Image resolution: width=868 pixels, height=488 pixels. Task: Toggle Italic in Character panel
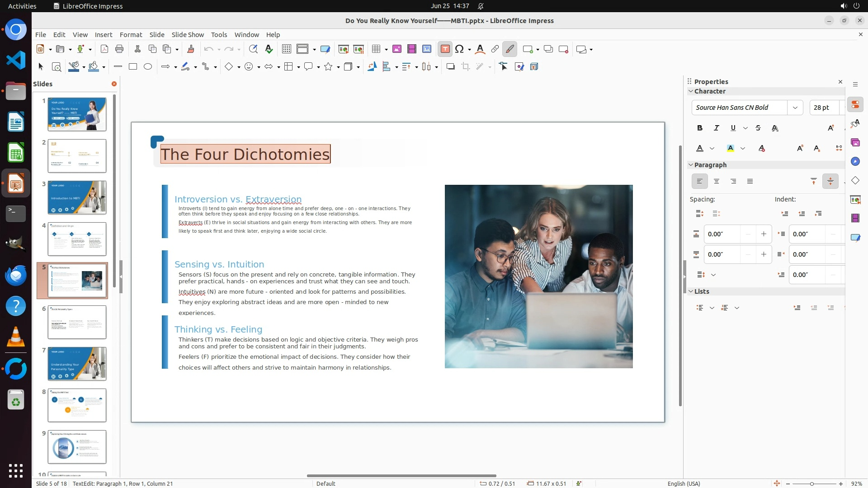pos(716,128)
